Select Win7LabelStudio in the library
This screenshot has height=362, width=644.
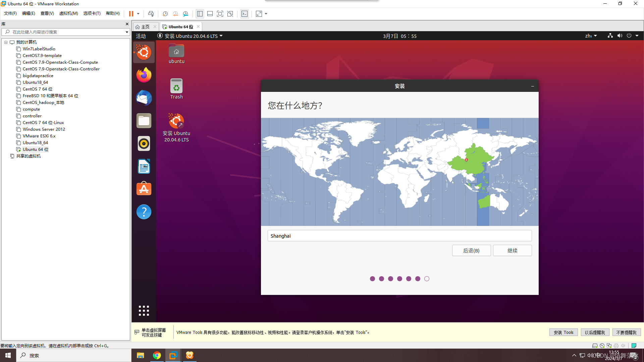click(x=39, y=49)
